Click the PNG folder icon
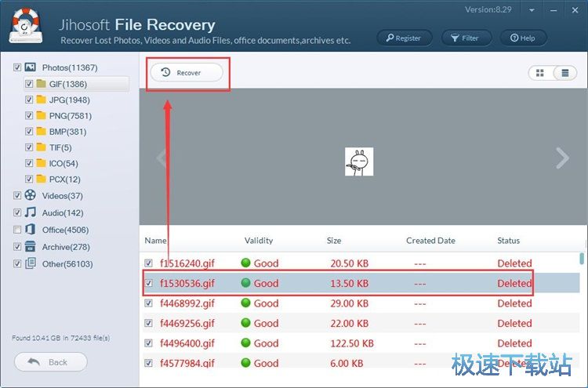The width and height of the screenshot is (588, 388). [x=42, y=115]
